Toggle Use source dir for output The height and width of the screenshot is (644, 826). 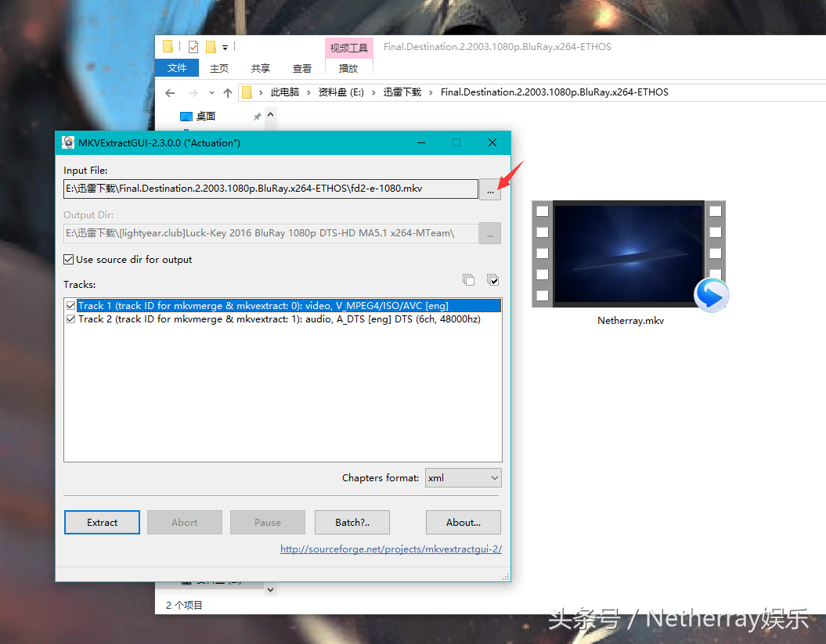coord(69,260)
